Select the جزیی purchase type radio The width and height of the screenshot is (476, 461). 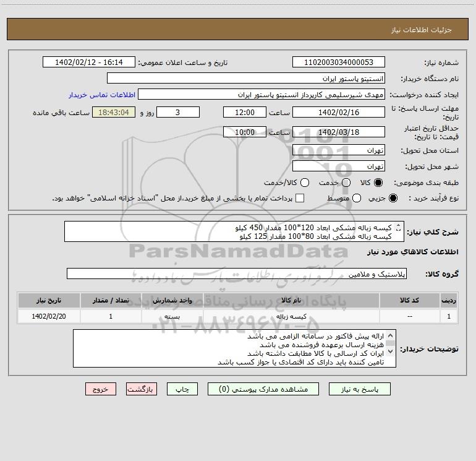(x=393, y=198)
